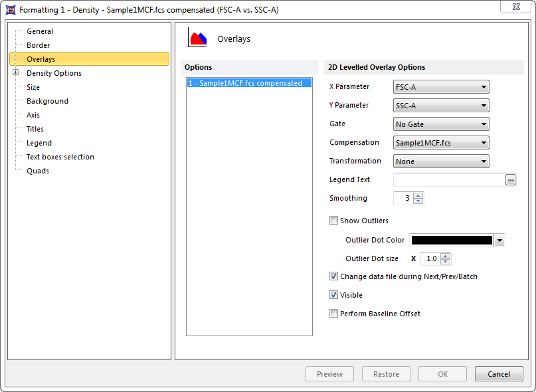Image resolution: width=536 pixels, height=392 pixels.
Task: Expand the Density Options tree node
Action: tap(16, 73)
